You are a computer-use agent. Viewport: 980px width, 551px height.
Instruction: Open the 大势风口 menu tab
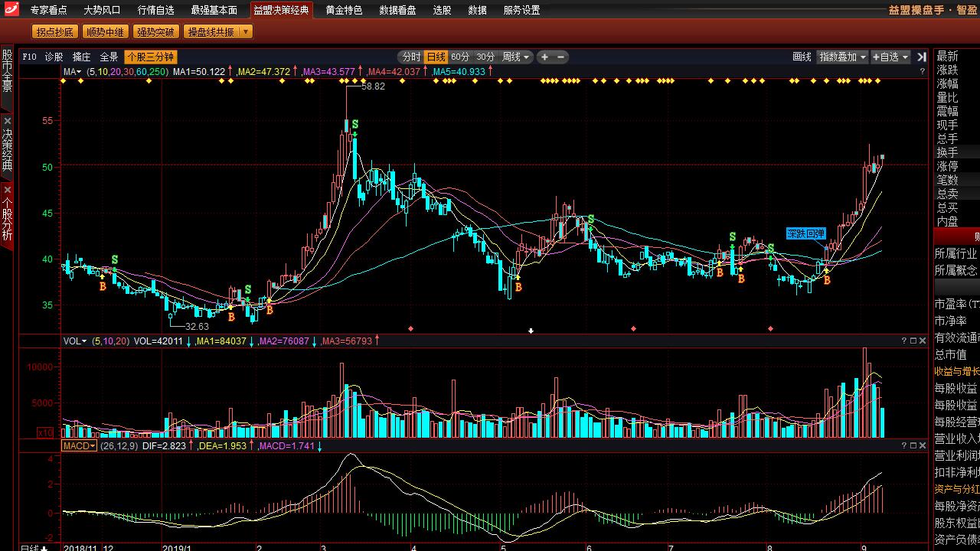[x=102, y=10]
